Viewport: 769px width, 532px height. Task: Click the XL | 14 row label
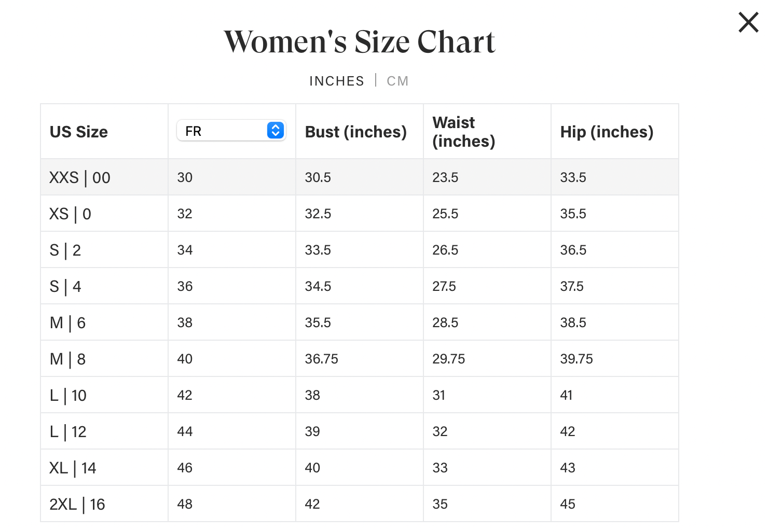click(x=73, y=468)
